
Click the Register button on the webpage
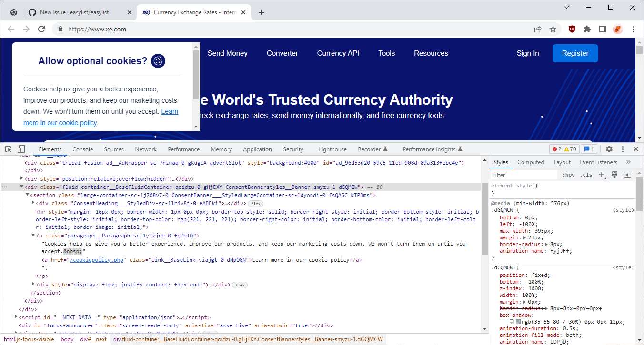tap(575, 53)
